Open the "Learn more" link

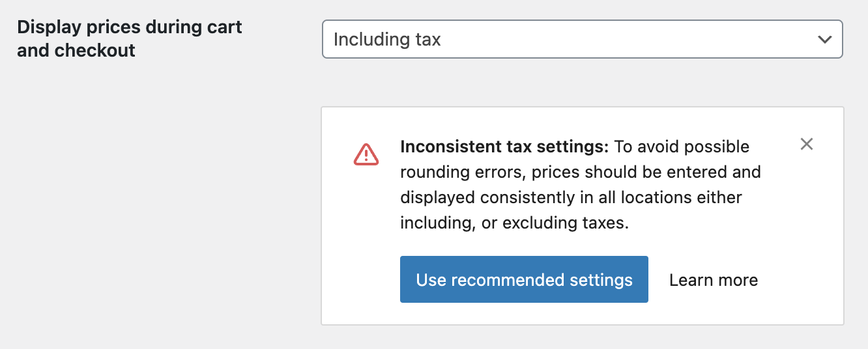[714, 280]
